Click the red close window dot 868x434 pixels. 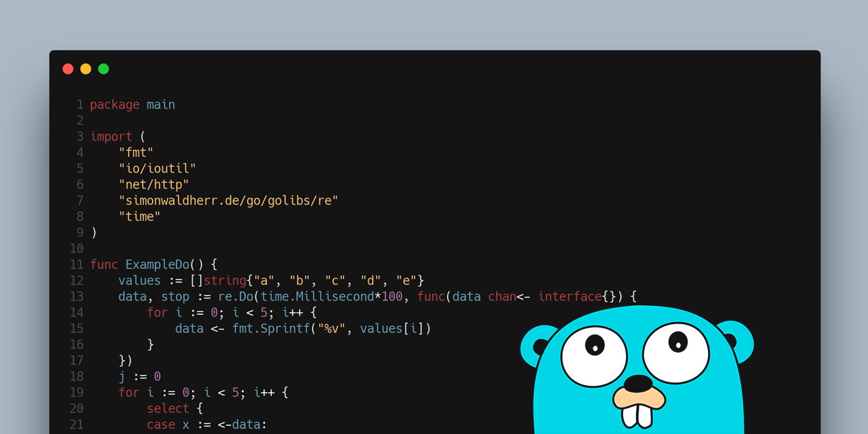pyautogui.click(x=68, y=68)
